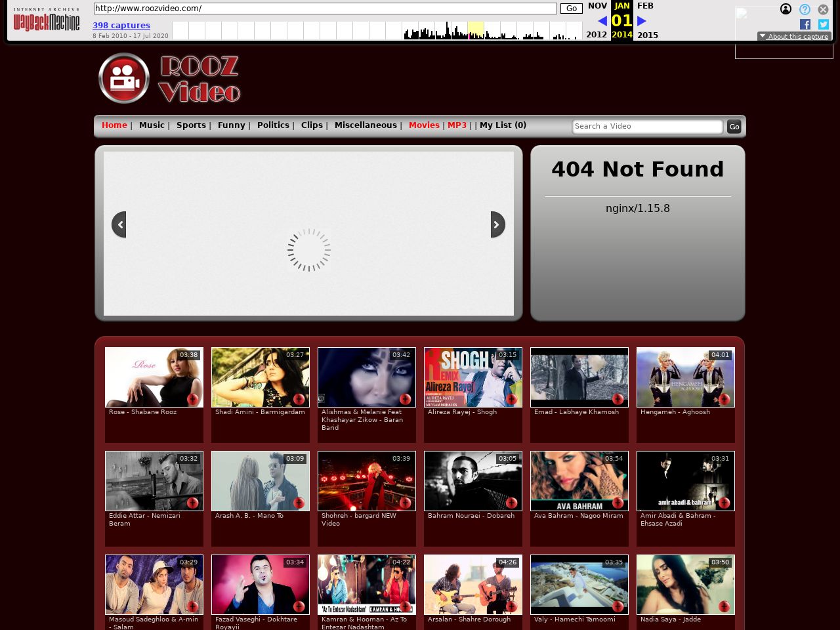Open the My List (0) link
The width and height of the screenshot is (840, 630).
[x=503, y=125]
